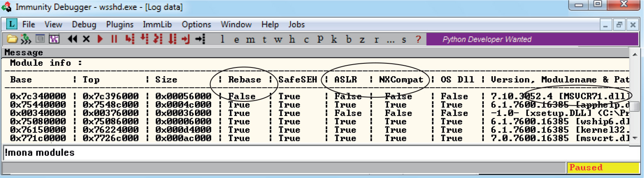Open the ImmLib menu
Viewport: 644px width, 178px height.
pos(157,24)
